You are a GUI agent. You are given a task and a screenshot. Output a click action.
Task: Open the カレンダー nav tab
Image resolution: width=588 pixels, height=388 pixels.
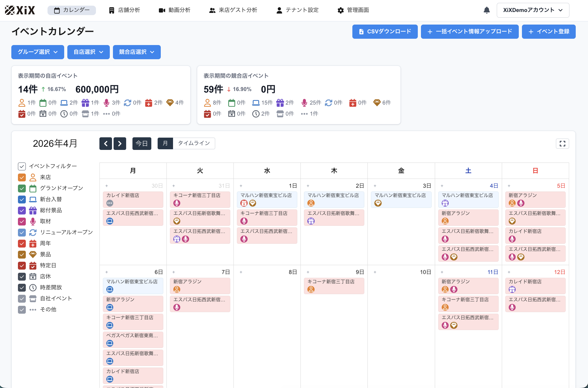pos(72,10)
